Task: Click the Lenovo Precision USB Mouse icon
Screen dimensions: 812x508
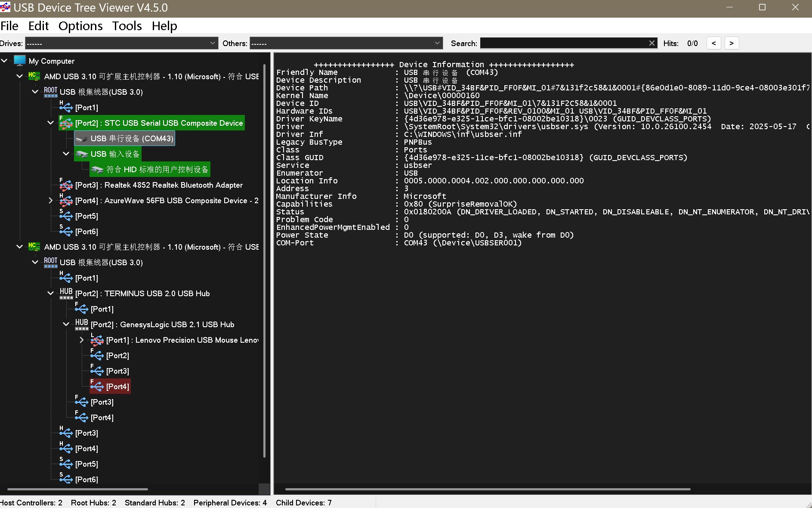Action: coord(97,340)
